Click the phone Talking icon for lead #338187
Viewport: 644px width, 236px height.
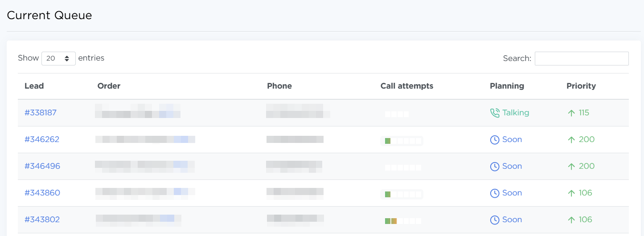coord(495,113)
